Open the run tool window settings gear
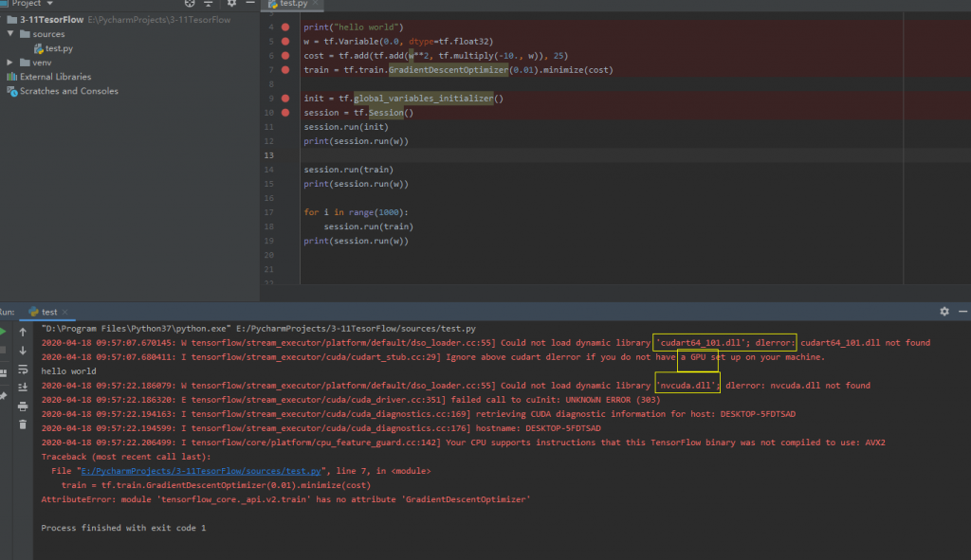971x560 pixels. point(944,311)
